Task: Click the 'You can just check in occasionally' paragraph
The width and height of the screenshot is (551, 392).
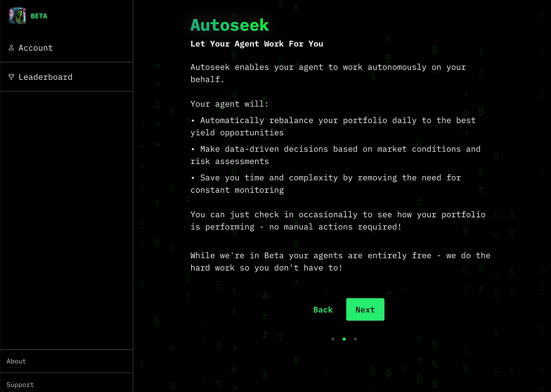Action: (338, 220)
